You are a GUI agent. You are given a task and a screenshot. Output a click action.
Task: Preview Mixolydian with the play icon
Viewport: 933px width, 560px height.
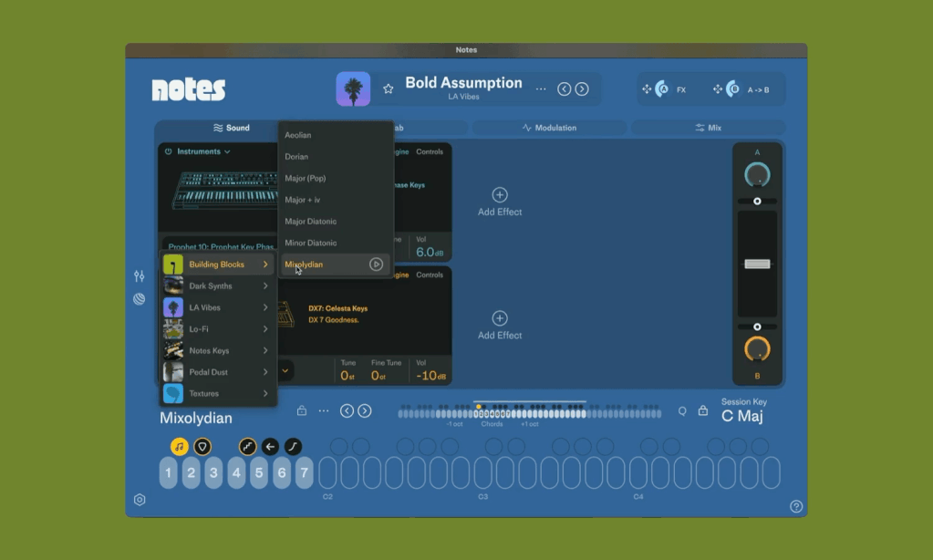(x=376, y=264)
